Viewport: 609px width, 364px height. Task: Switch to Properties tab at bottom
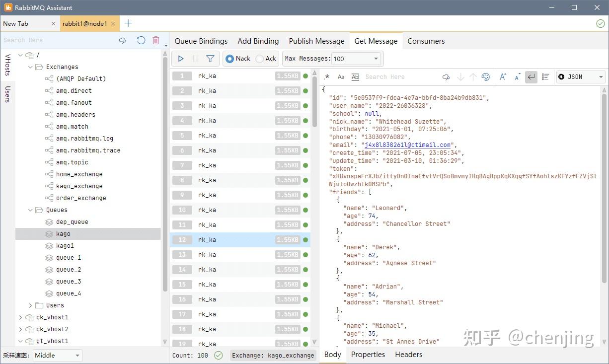(368, 355)
